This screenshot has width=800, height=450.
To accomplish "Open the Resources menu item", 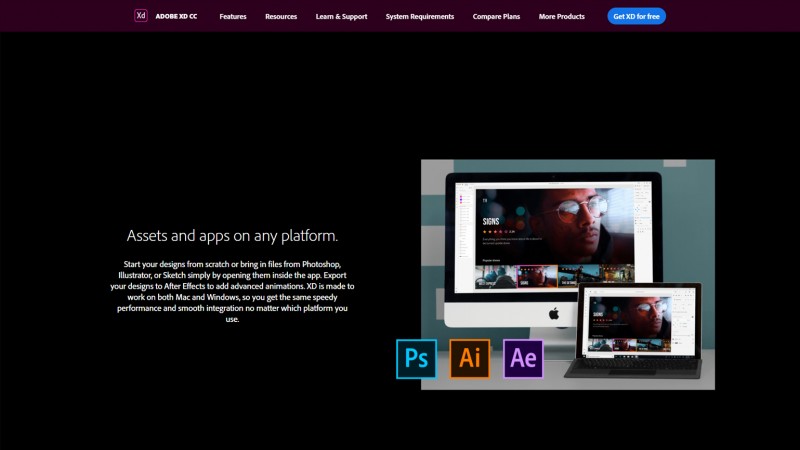I will pos(281,16).
